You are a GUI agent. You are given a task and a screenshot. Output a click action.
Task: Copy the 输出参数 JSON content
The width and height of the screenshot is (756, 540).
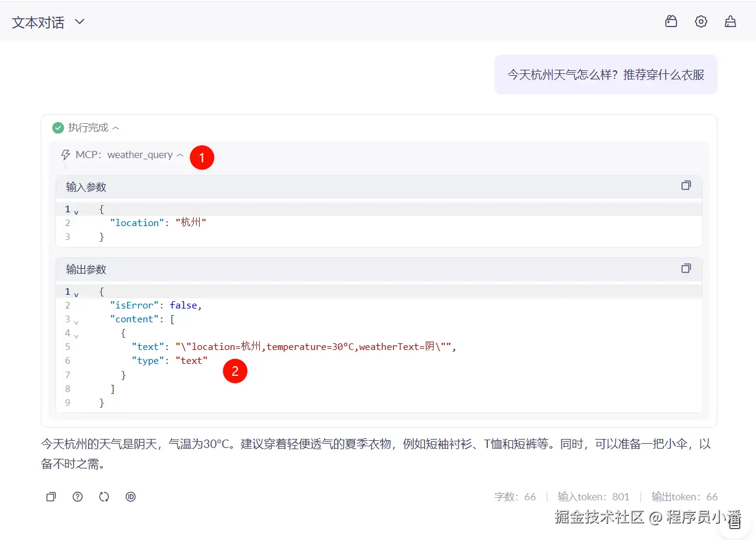point(686,268)
